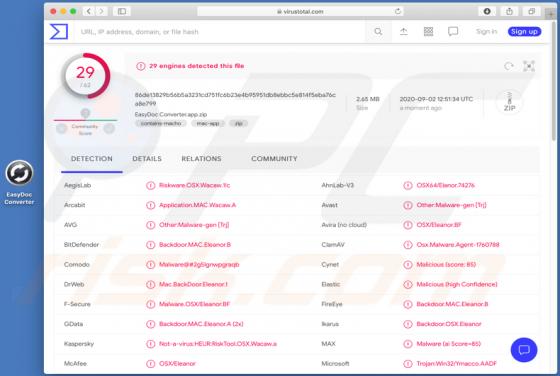
Task: Click the zip tag
Action: click(239, 123)
